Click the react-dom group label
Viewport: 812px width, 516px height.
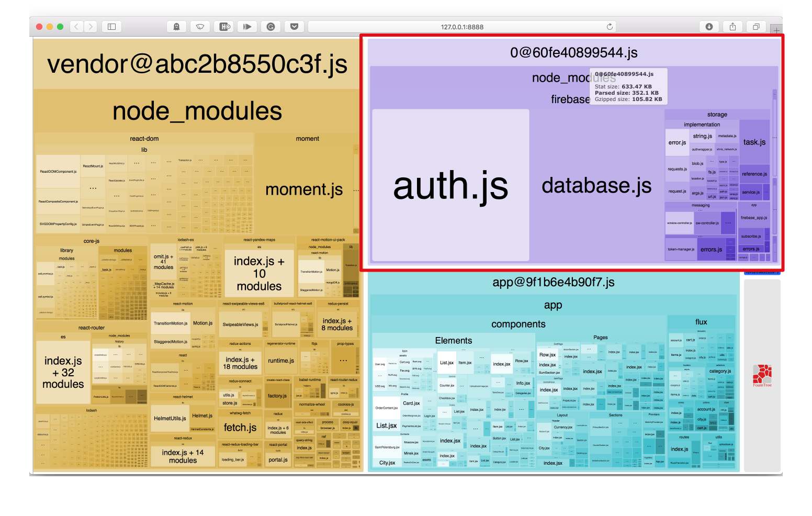pos(144,139)
